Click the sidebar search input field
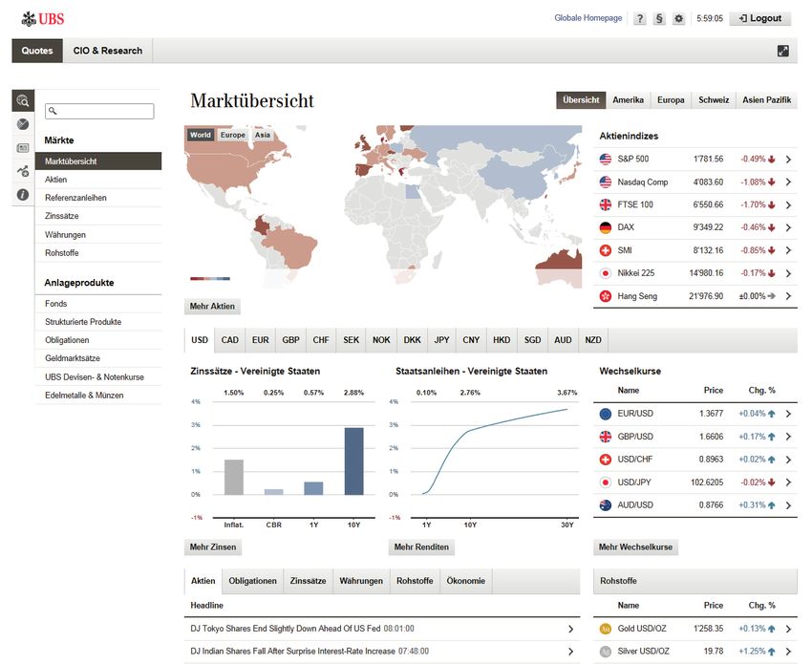This screenshot has width=812, height=664. [99, 112]
